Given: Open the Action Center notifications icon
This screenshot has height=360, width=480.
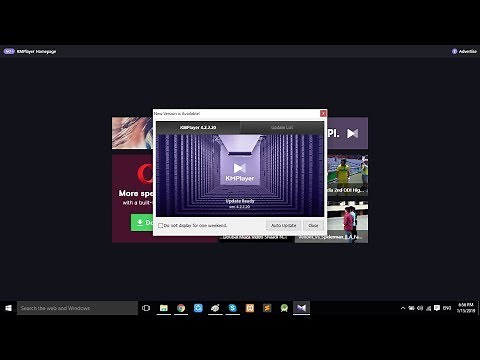Looking at the screenshot, I should click(x=437, y=308).
